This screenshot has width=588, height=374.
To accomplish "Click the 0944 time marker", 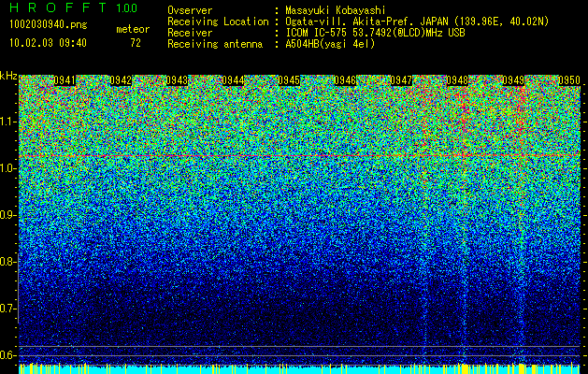I will 233,80.
